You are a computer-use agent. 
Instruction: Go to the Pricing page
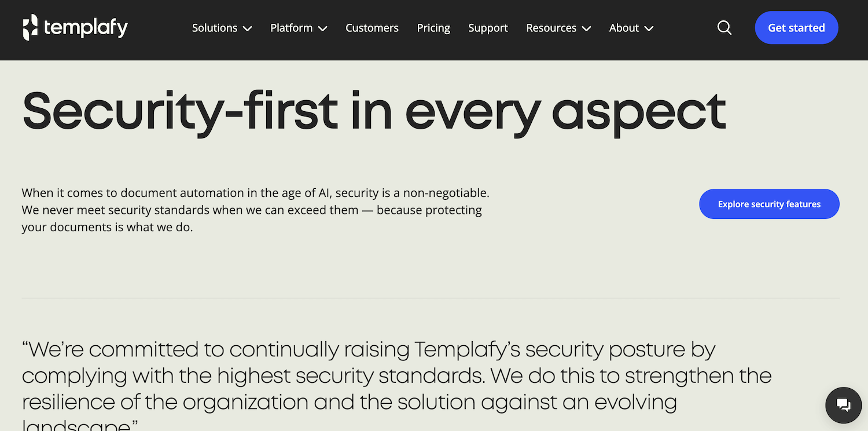(433, 28)
